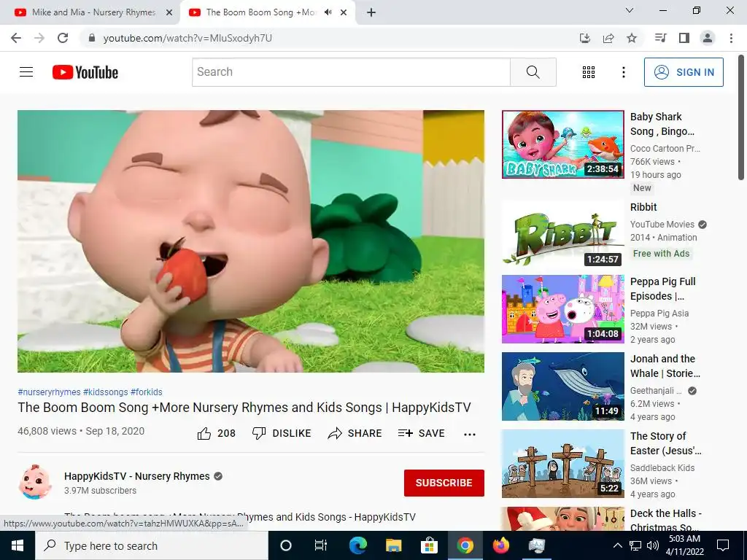This screenshot has height=560, width=747.
Task: Launch Firefox from taskbar
Action: pyautogui.click(x=500, y=545)
